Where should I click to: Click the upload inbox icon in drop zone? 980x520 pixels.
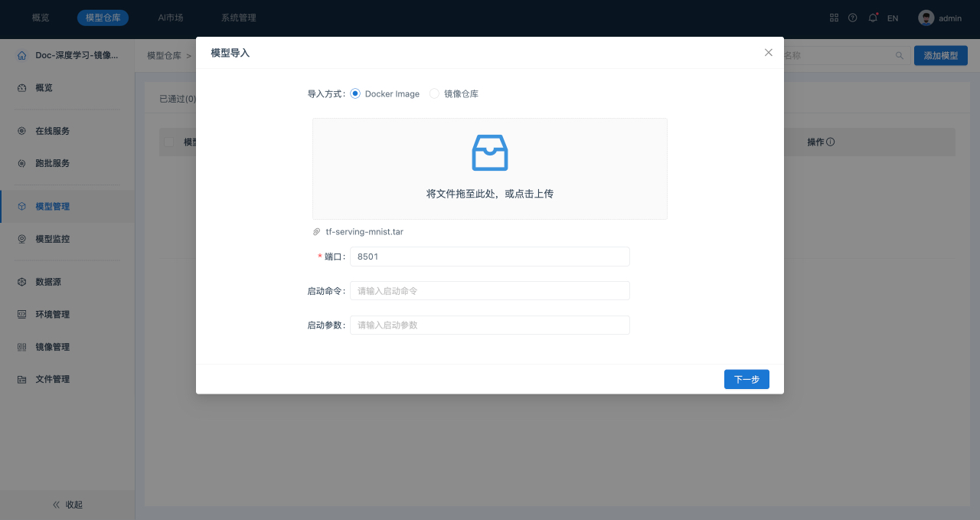489,152
